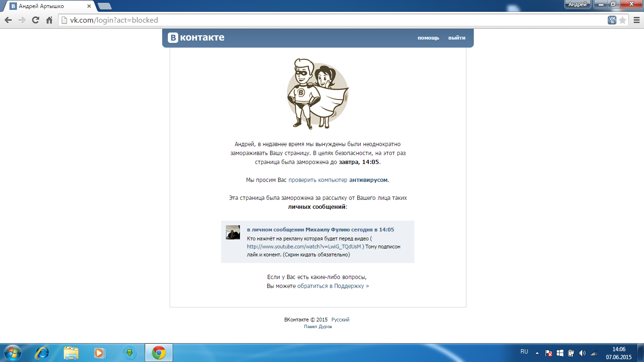Switch language via Русский footer link
Screen dimensions: 644x362
tap(340, 320)
